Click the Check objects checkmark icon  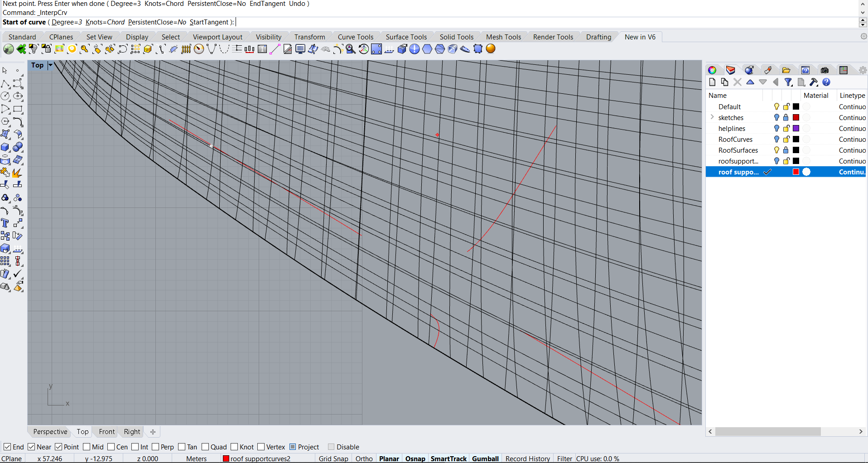click(18, 274)
